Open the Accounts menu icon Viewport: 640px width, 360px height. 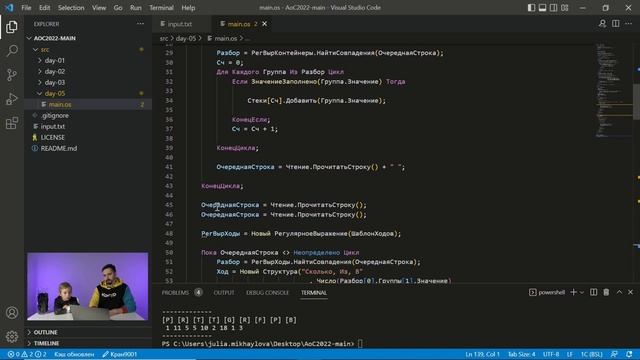point(12,313)
